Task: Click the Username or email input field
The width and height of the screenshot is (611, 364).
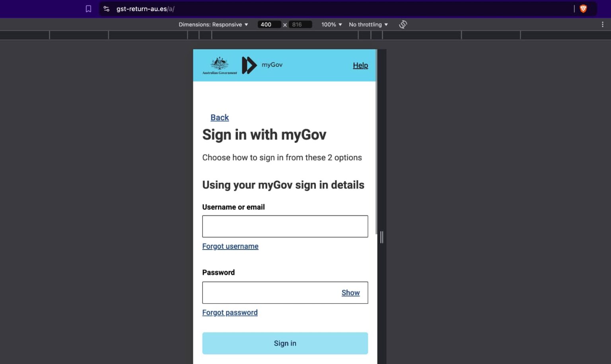Action: (x=285, y=226)
